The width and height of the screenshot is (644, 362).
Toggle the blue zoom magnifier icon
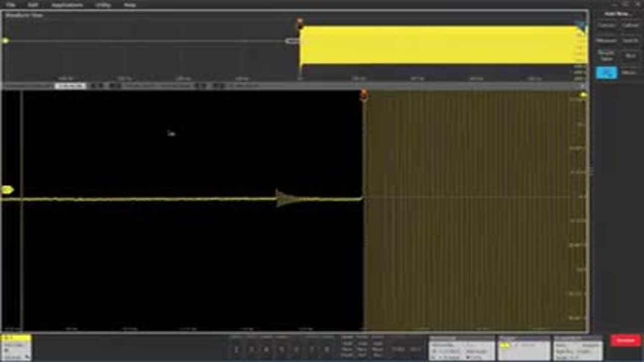606,72
